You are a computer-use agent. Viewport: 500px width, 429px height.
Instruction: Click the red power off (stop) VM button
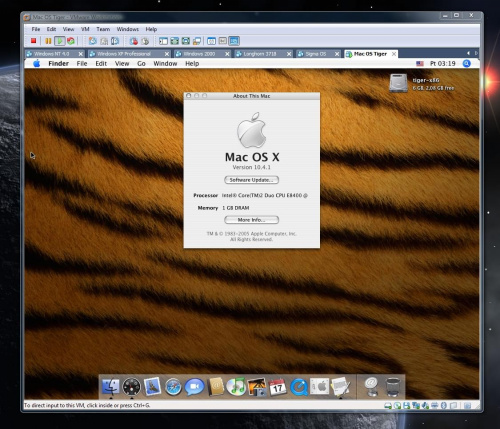[x=33, y=41]
